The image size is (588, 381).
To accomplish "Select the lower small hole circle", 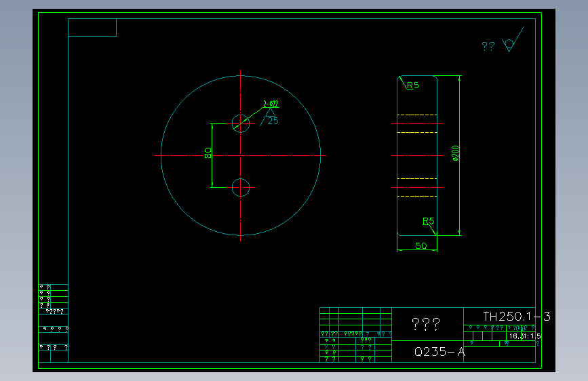I will click(241, 188).
